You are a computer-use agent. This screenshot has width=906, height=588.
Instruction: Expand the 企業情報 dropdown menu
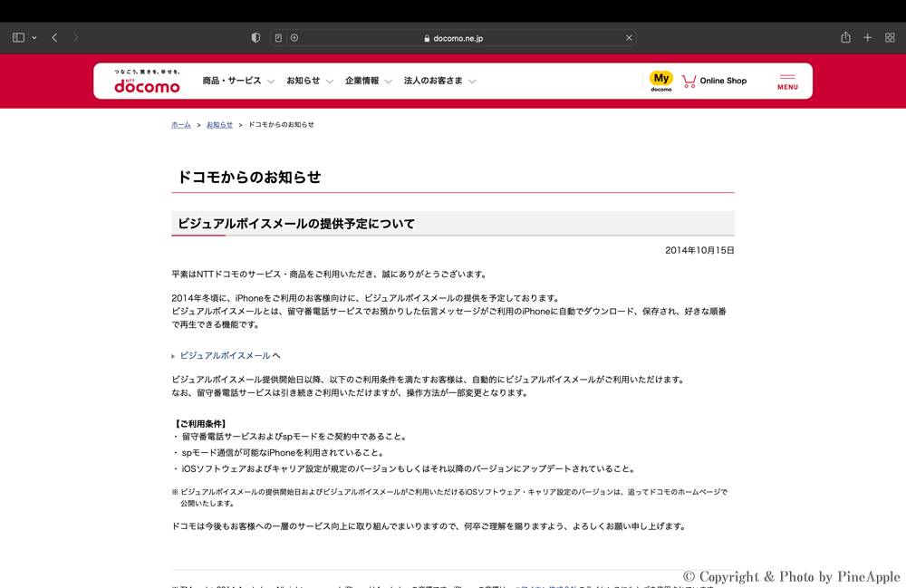point(368,81)
